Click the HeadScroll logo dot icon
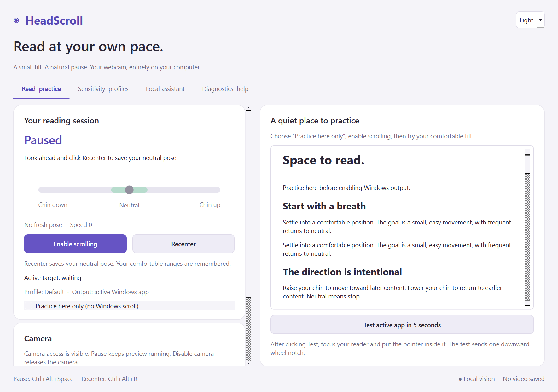Image resolution: width=558 pixels, height=392 pixels. 16,20
